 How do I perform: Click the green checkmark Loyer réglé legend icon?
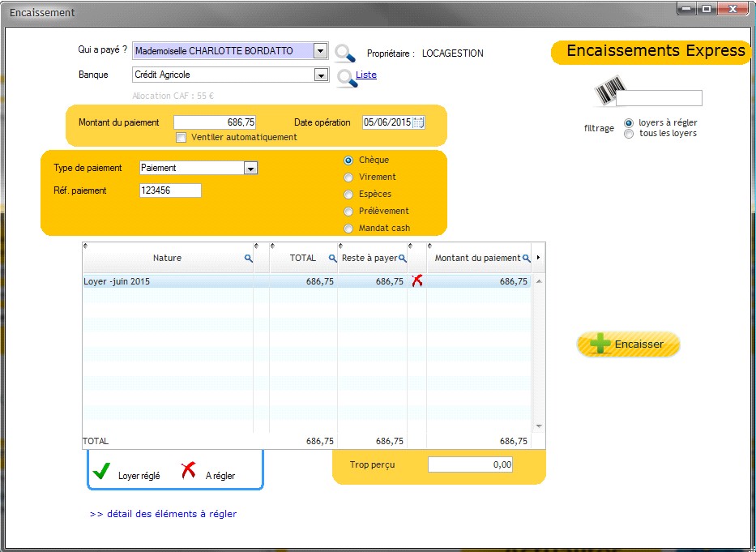click(101, 471)
